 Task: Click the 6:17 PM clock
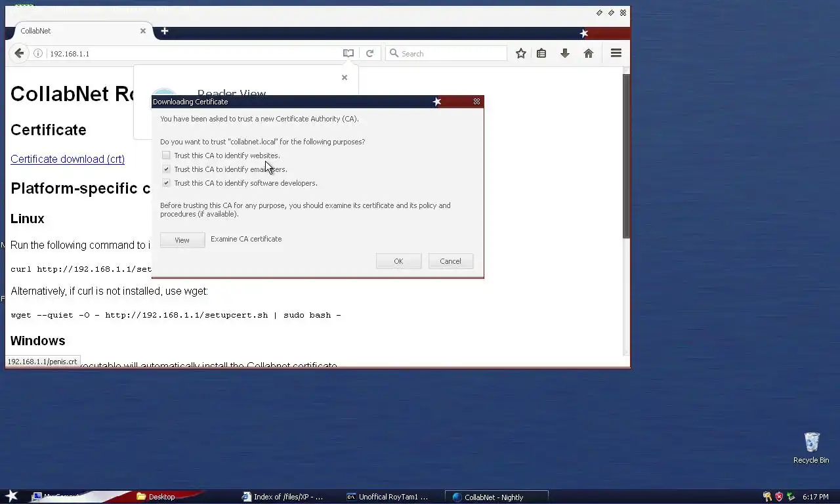(815, 497)
